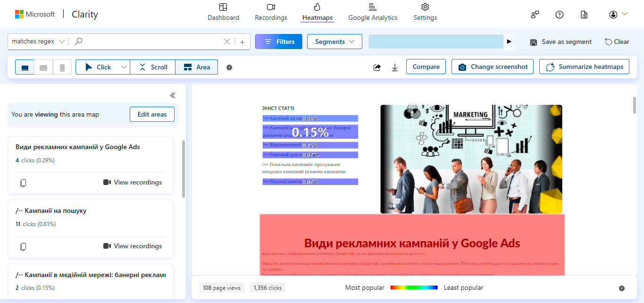This screenshot has height=303, width=644.
Task: Copy the Види рекламних кампаній area name
Action: (23, 183)
